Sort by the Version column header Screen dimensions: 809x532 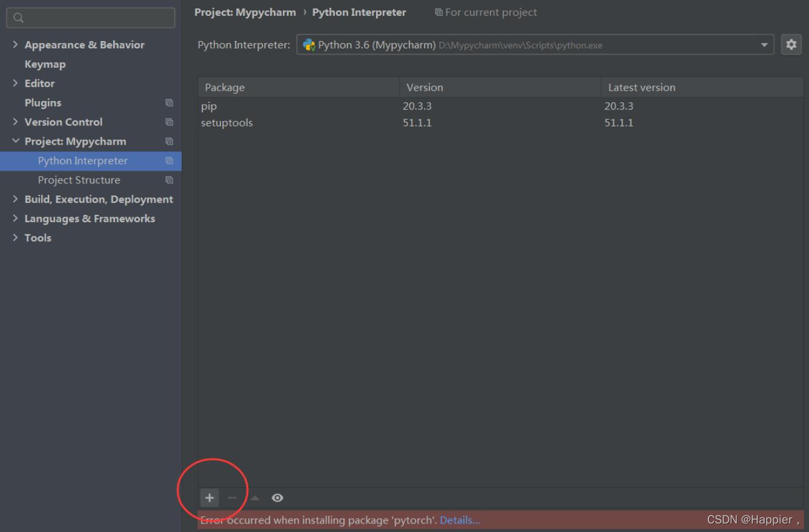pyautogui.click(x=500, y=87)
